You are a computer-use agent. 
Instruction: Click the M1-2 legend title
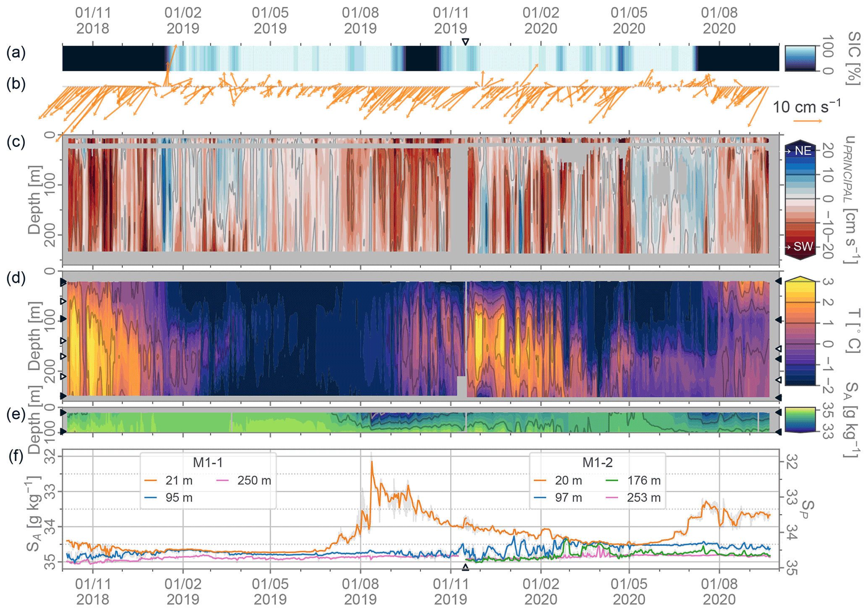(x=597, y=463)
